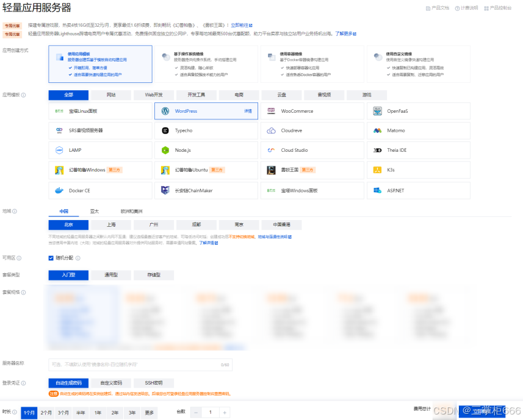The height and width of the screenshot is (420, 523).
Task: Click the info icon beside 地域
Action: pyautogui.click(x=15, y=211)
